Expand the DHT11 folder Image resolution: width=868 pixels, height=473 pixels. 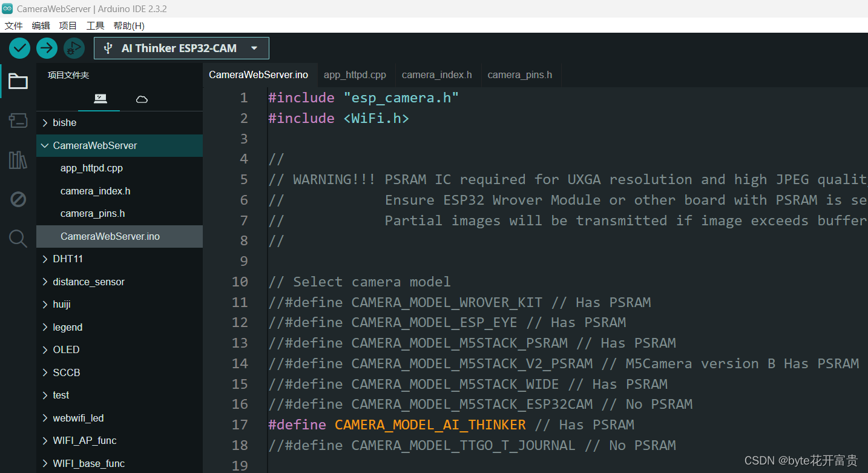coord(120,259)
